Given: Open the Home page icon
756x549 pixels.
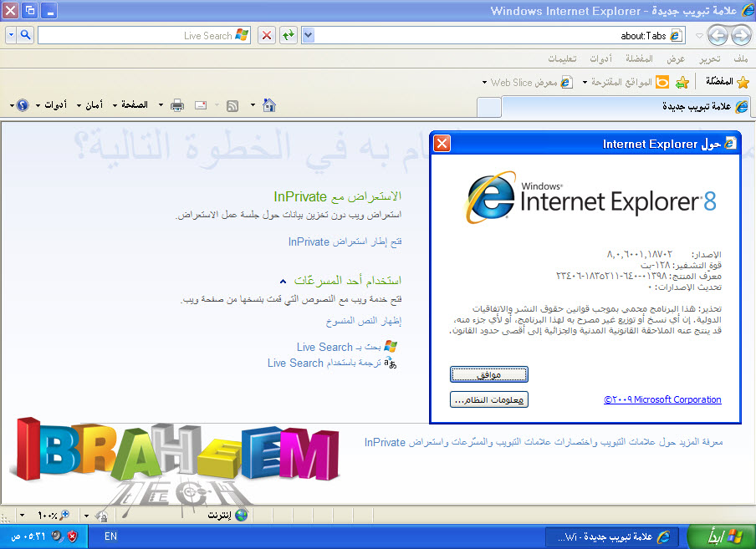Looking at the screenshot, I should (269, 105).
